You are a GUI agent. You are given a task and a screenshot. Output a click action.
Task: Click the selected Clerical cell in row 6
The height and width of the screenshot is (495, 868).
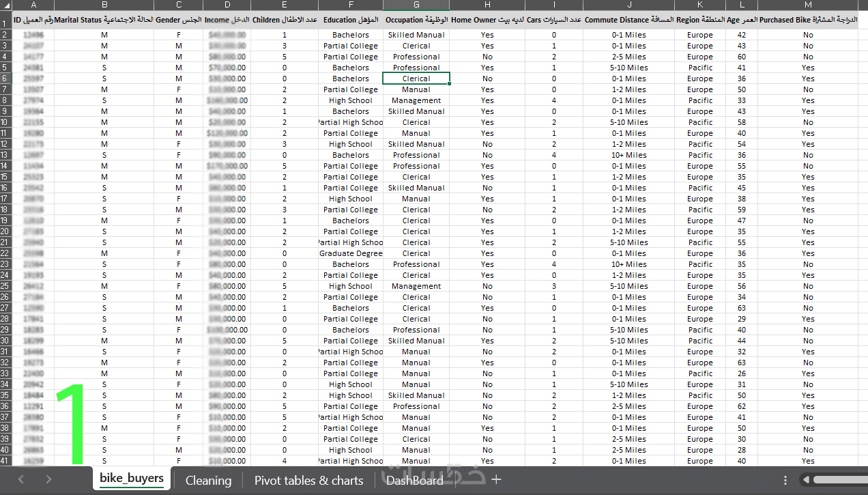(x=416, y=79)
